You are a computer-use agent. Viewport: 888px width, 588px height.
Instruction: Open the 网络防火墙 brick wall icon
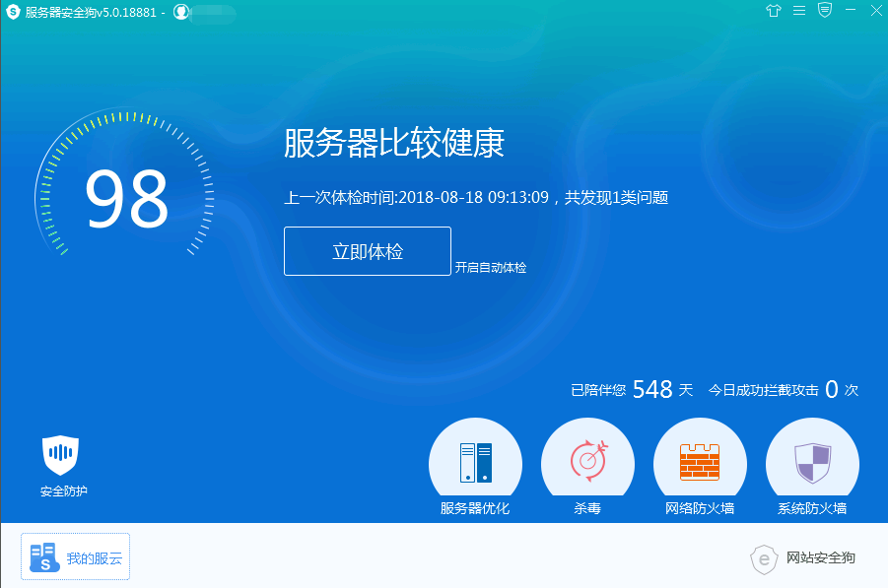700,462
